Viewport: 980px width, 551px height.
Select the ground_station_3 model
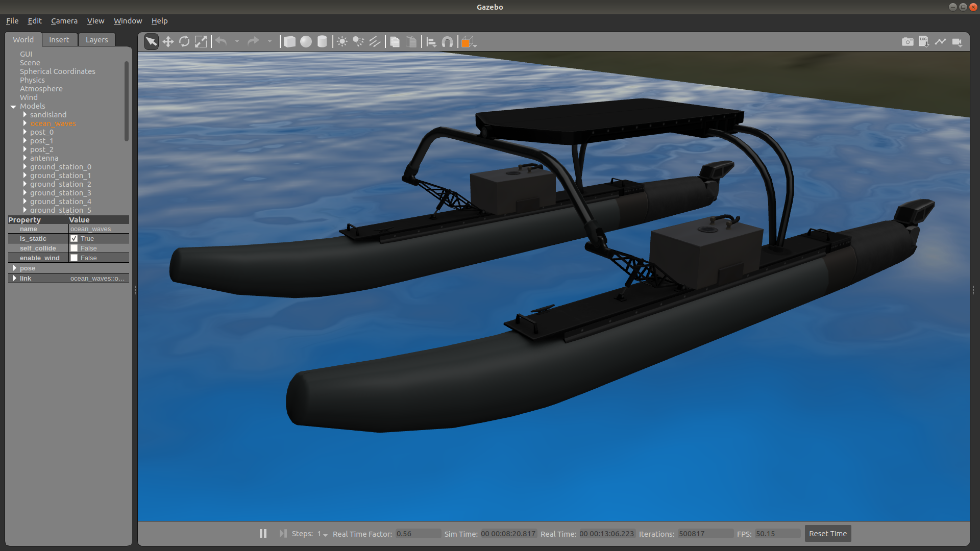tap(61, 193)
